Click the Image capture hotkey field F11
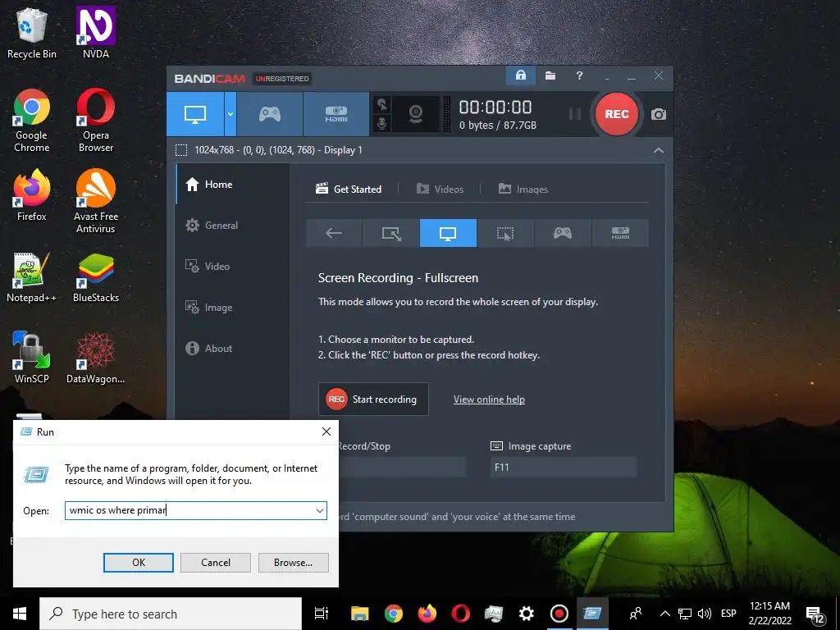 coord(563,467)
